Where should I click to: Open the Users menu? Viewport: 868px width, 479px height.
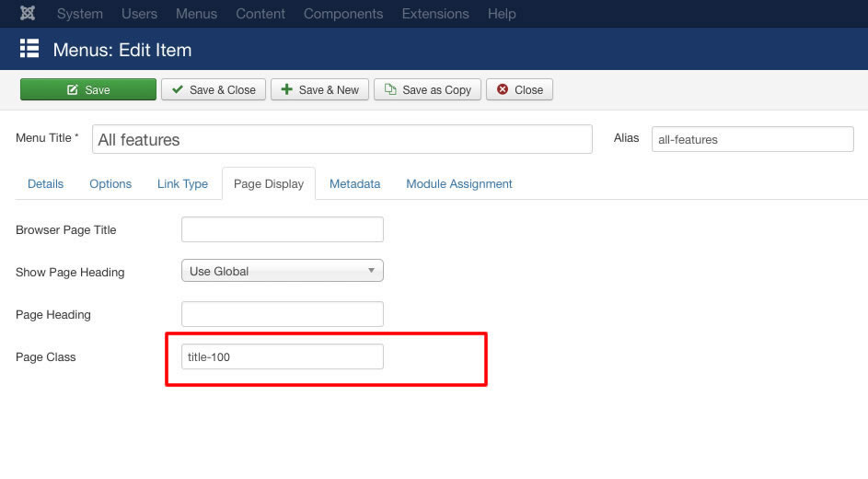pyautogui.click(x=139, y=14)
